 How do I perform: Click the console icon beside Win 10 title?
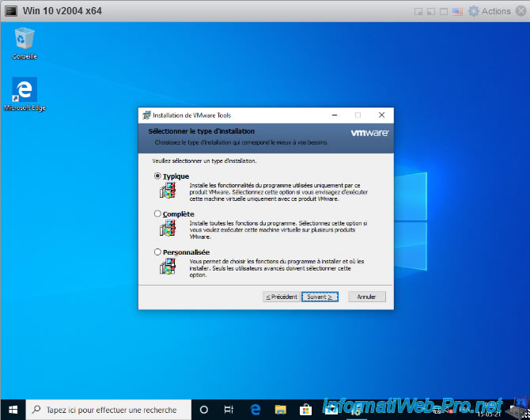tap(11, 11)
